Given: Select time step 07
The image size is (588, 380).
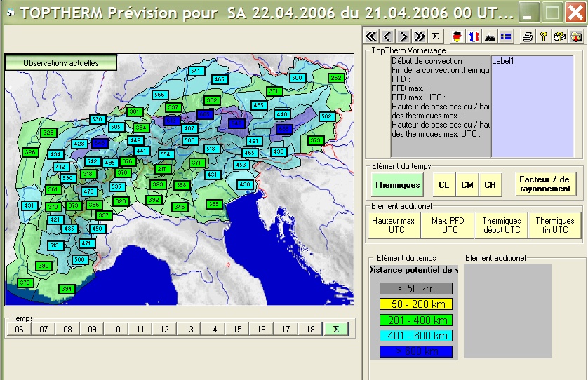Looking at the screenshot, I should coord(44,329).
